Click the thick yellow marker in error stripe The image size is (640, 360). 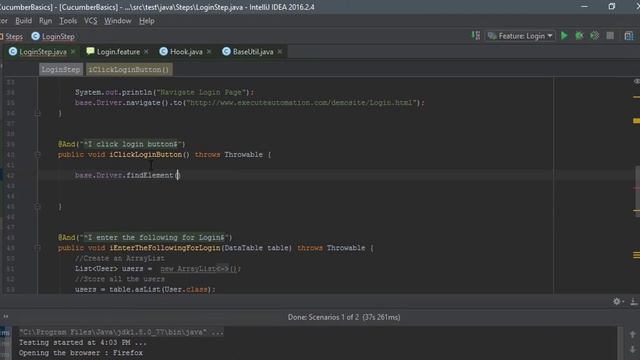(636, 121)
